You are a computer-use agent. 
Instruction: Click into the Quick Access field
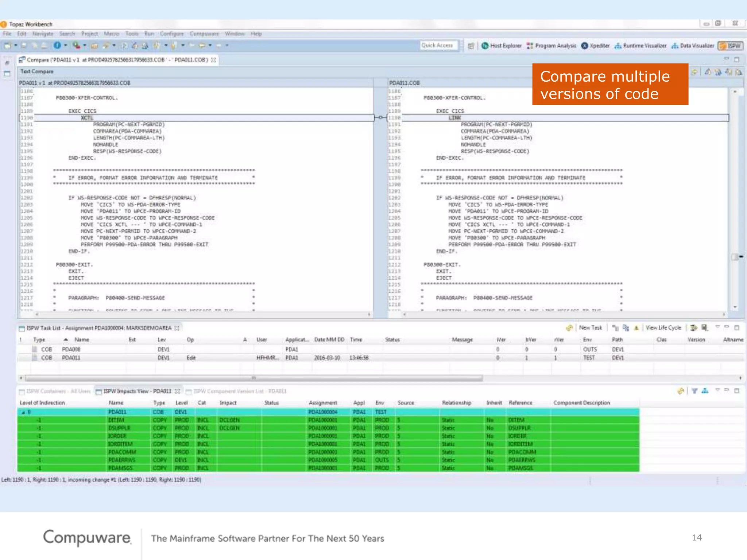(439, 46)
